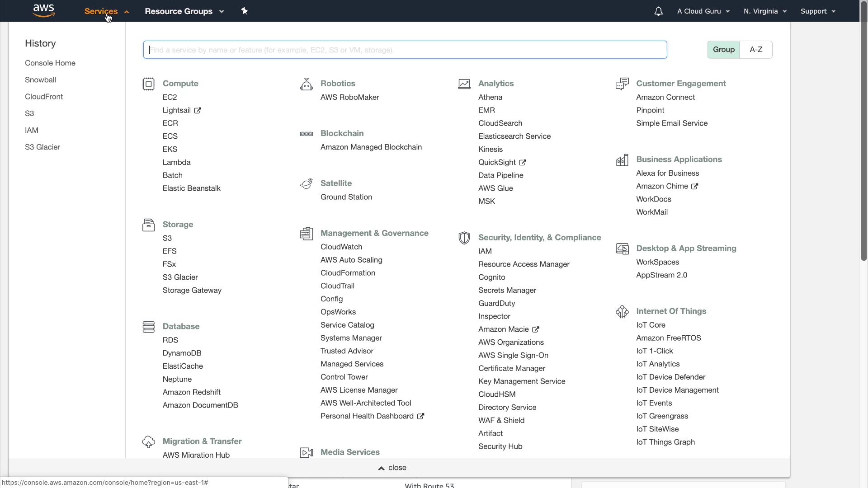Click the AWS logo home icon
Screen dimensions: 868x488
point(44,10)
